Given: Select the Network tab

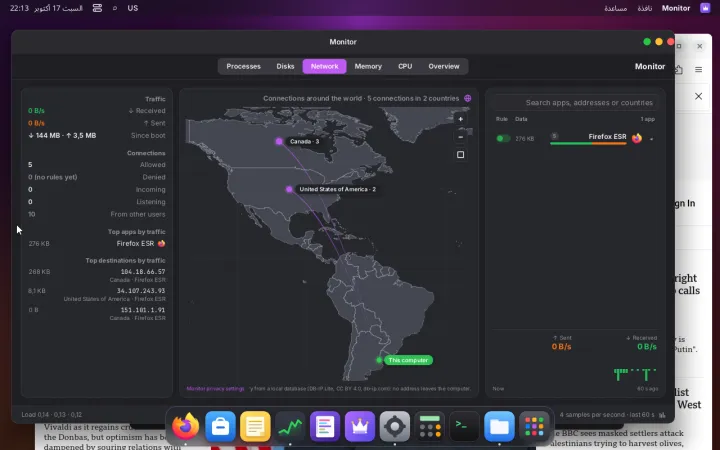Looking at the screenshot, I should [324, 66].
